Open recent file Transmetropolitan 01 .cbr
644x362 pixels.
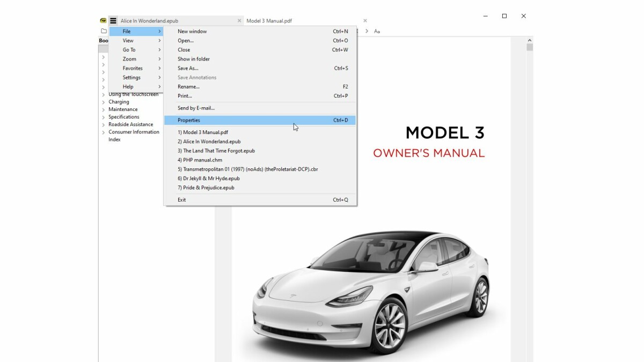(260, 169)
